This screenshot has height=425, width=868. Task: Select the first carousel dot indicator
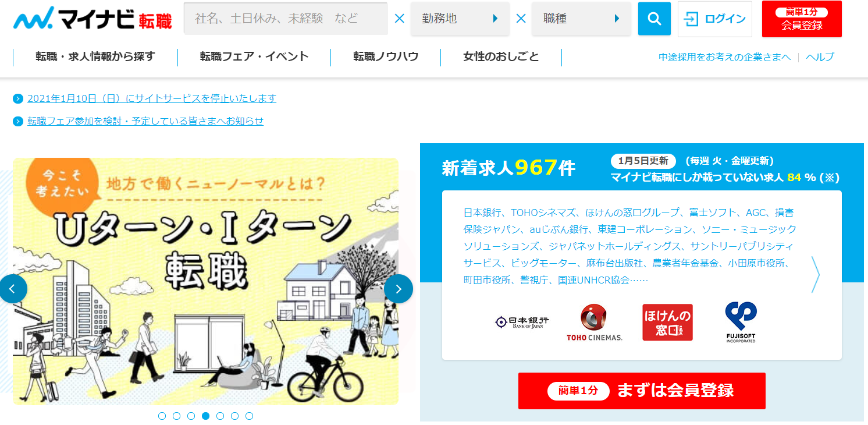pos(162,416)
